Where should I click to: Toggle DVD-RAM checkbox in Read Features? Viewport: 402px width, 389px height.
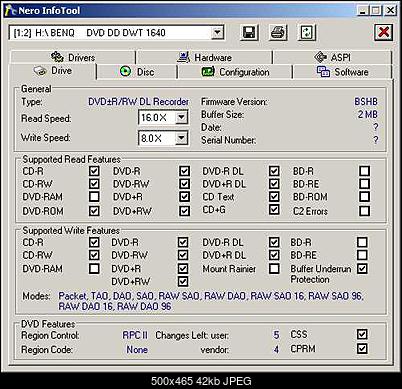tap(94, 196)
